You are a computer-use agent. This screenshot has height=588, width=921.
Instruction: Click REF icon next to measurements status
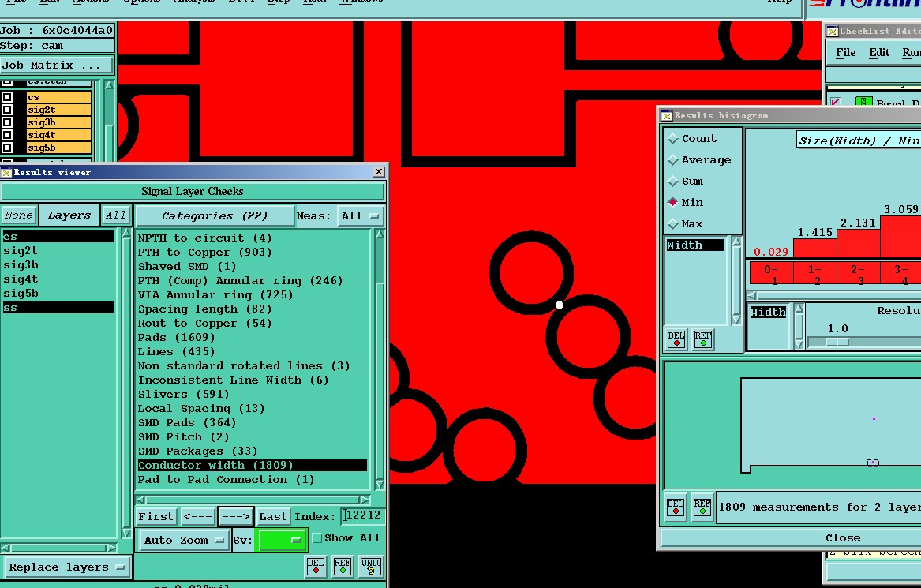click(x=702, y=507)
